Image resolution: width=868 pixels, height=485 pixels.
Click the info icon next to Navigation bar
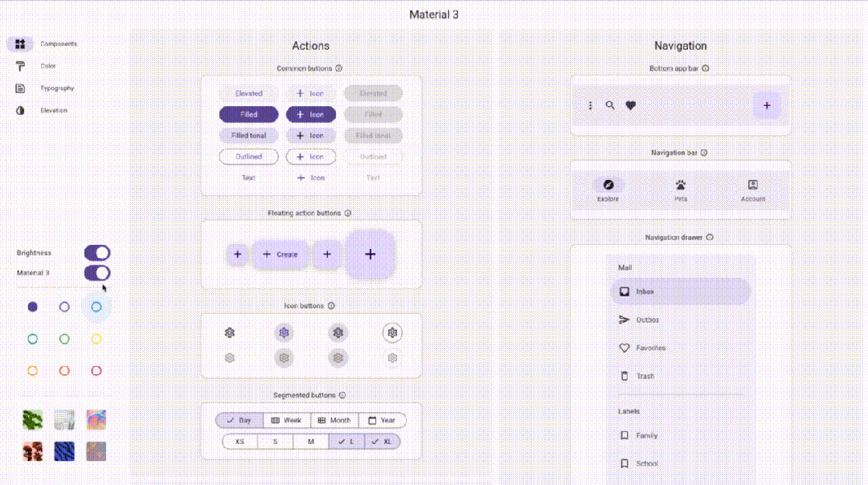[703, 153]
